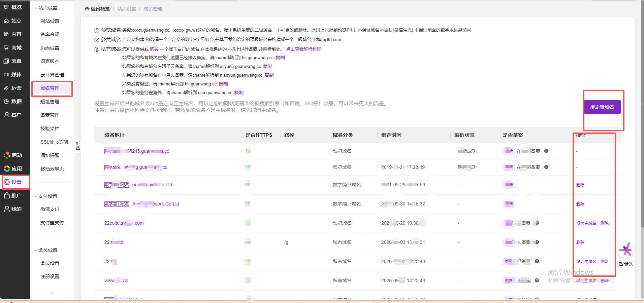The height and width of the screenshot is (303, 644).
Task: Click the 绑定新域名 button
Action: click(602, 107)
